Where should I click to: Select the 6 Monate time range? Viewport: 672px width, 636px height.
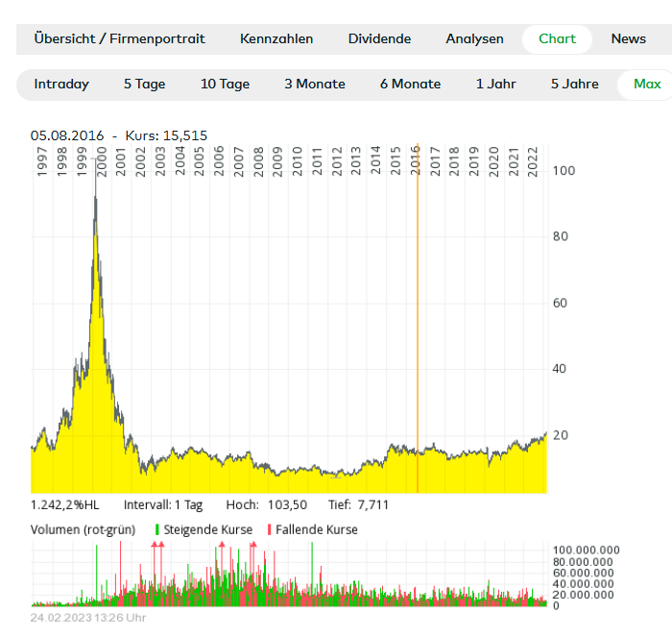point(410,85)
